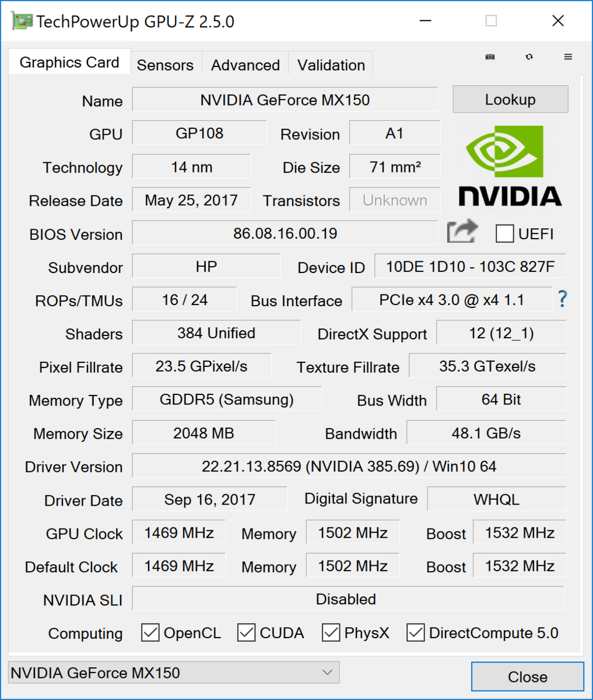Click the screenshot camera icon
Viewport: 593px width, 700px height.
490,57
